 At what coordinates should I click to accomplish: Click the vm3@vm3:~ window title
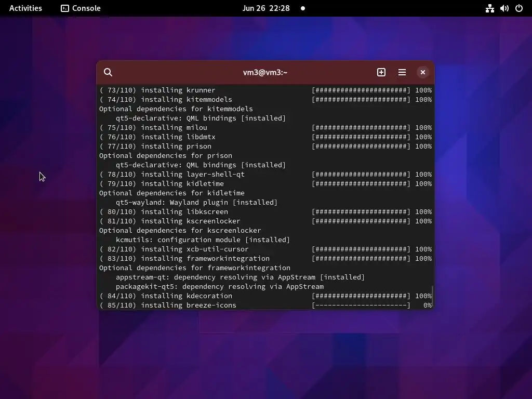(x=265, y=72)
